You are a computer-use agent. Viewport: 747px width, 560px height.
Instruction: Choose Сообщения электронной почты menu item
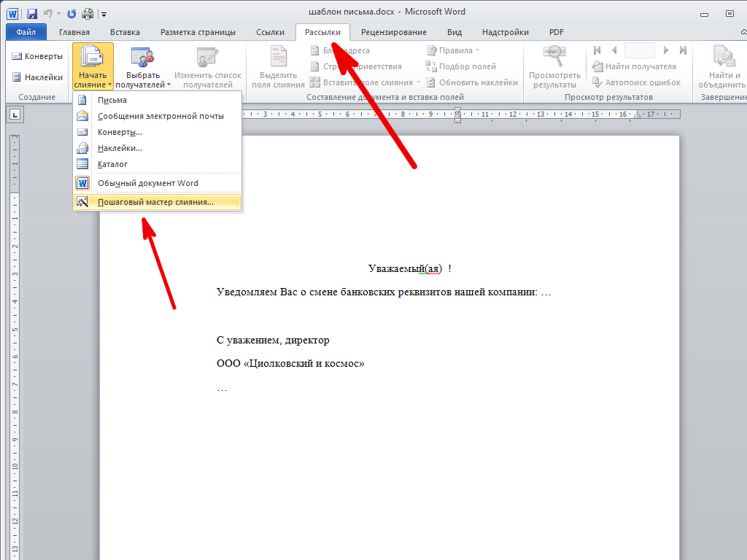pos(158,116)
